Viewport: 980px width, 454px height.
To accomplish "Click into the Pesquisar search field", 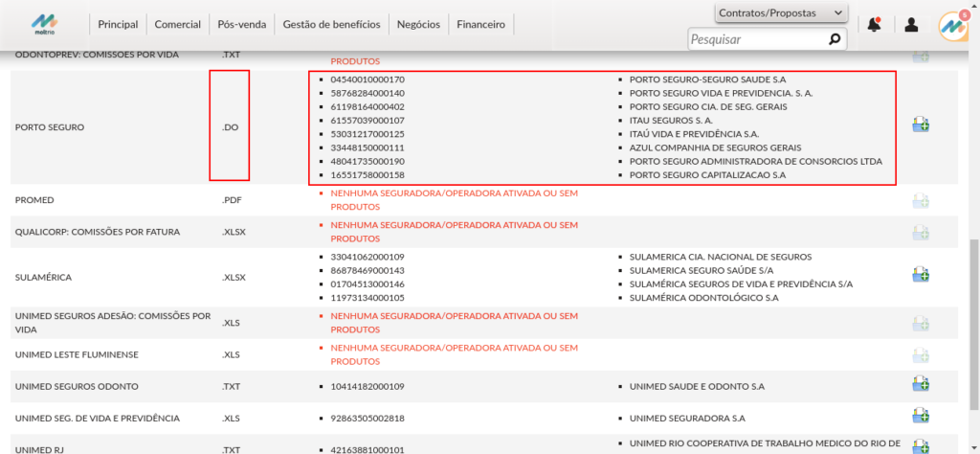I will click(x=756, y=39).
